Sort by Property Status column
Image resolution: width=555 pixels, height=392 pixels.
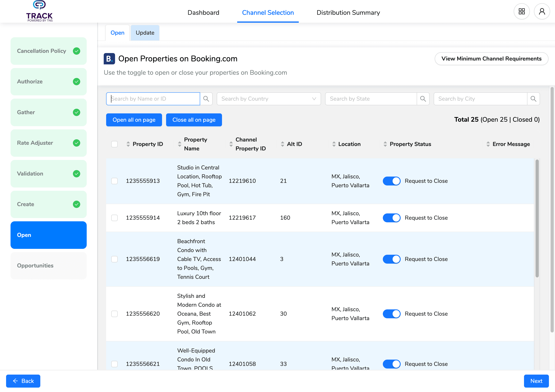[x=385, y=144]
